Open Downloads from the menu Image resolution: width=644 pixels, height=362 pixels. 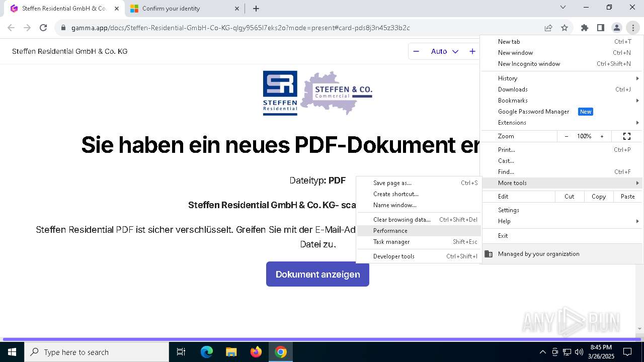(562, 89)
